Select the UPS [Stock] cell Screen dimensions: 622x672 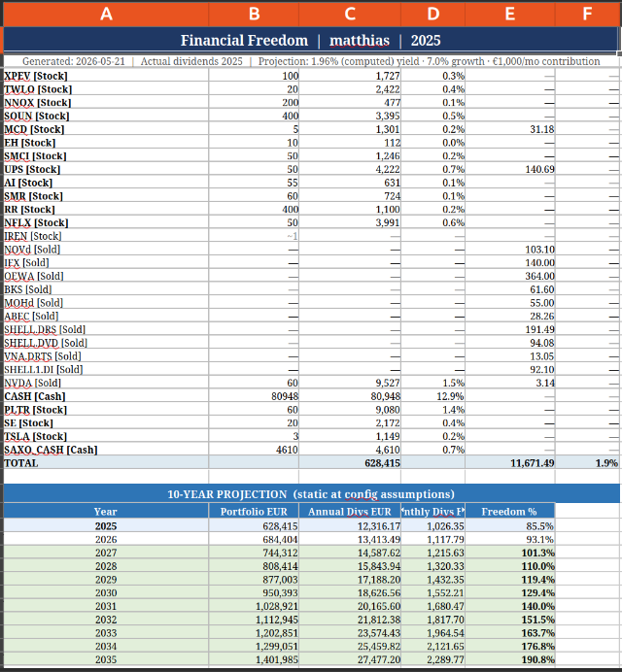pyautogui.click(x=106, y=169)
